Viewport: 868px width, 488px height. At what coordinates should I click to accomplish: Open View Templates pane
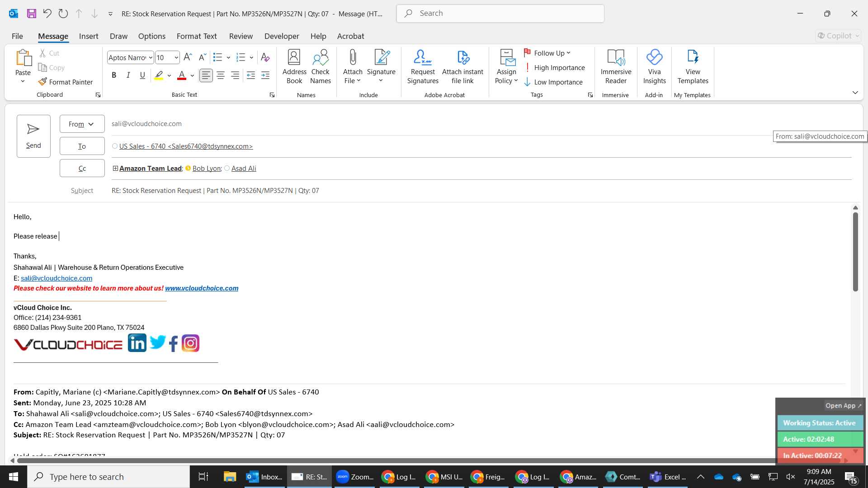[693, 67]
